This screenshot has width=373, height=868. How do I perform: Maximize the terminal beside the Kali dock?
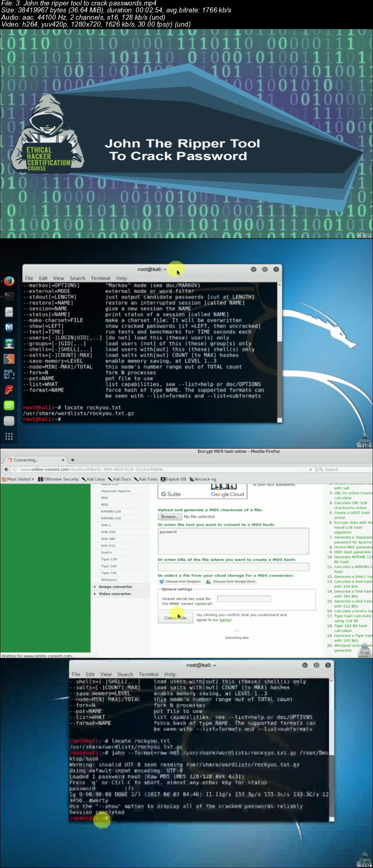(265, 269)
